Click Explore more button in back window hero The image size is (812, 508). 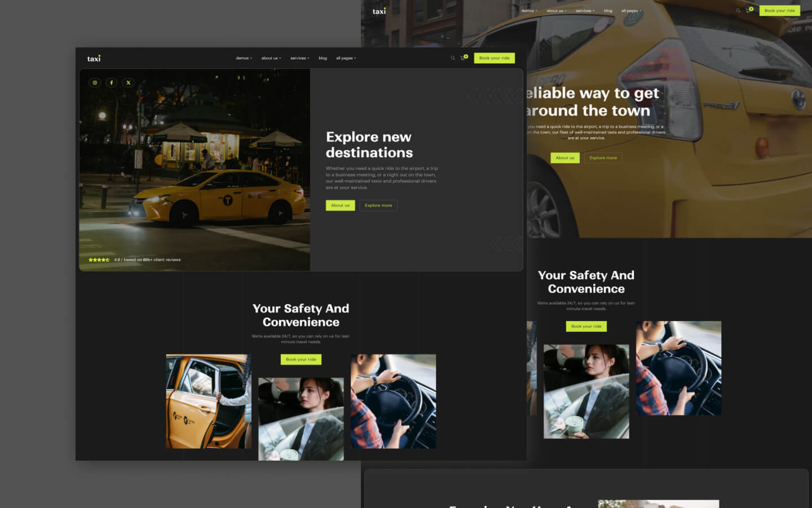pos(603,158)
